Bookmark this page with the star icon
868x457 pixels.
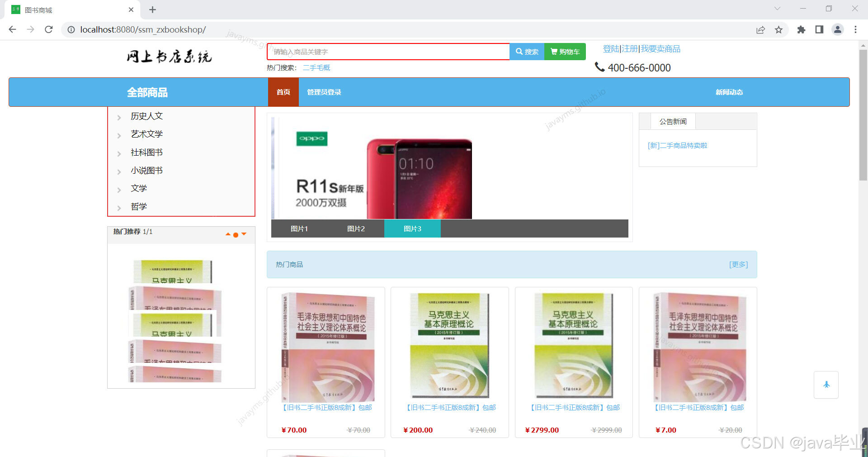click(x=778, y=30)
